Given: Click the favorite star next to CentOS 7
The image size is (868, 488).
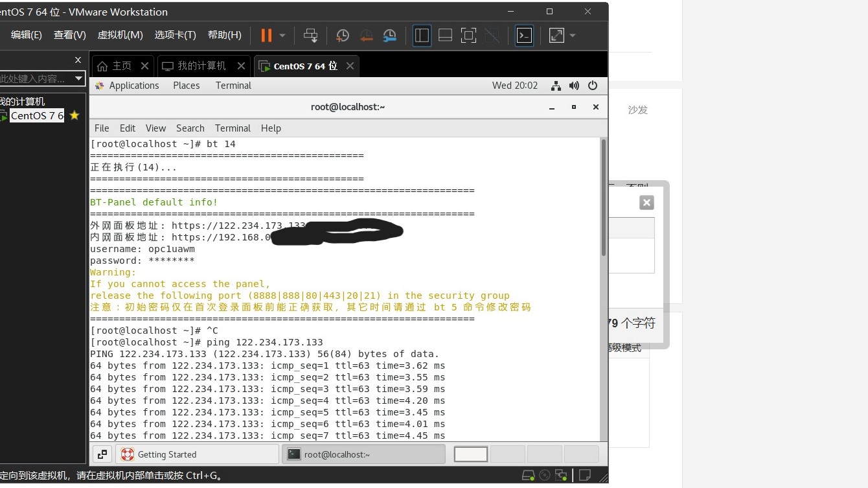Looking at the screenshot, I should point(74,115).
